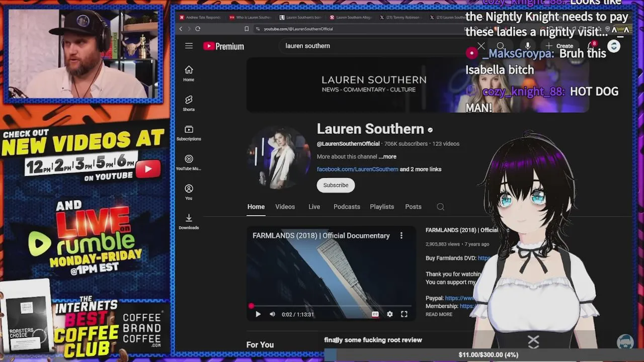Click the browser back arrow
Screen dimensions: 644x362
point(181,29)
